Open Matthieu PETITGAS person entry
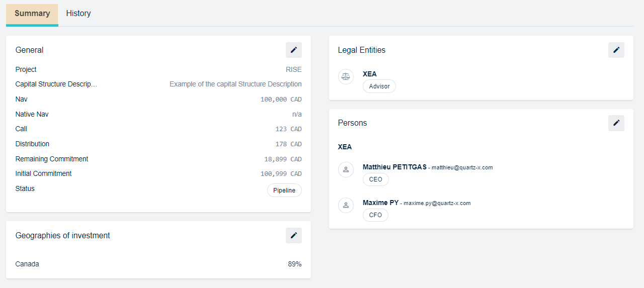Screen dimensions: 644x288 pos(394,167)
